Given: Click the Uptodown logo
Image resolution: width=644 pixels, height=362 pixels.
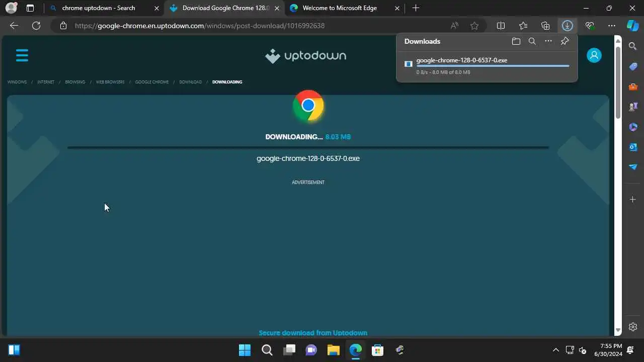Looking at the screenshot, I should coord(305,56).
